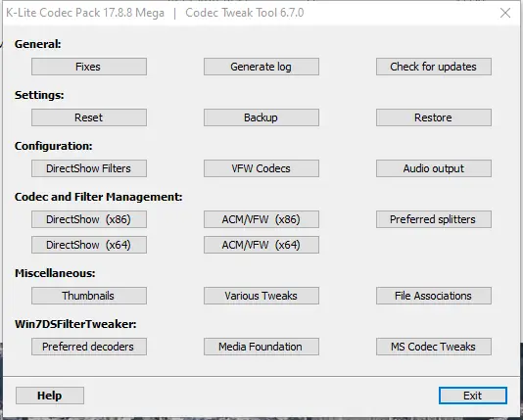Select Preferred decoders

click(x=89, y=347)
